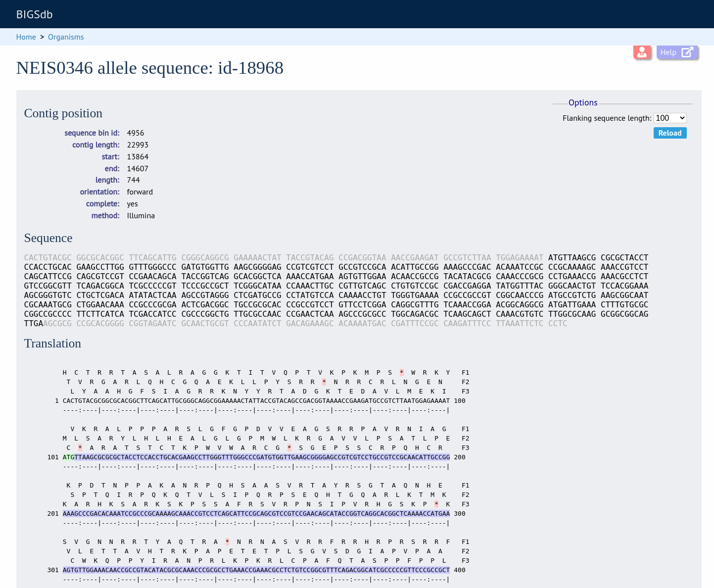Click the Help external link button
Image resolution: width=714 pixels, height=588 pixels.
[x=677, y=52]
